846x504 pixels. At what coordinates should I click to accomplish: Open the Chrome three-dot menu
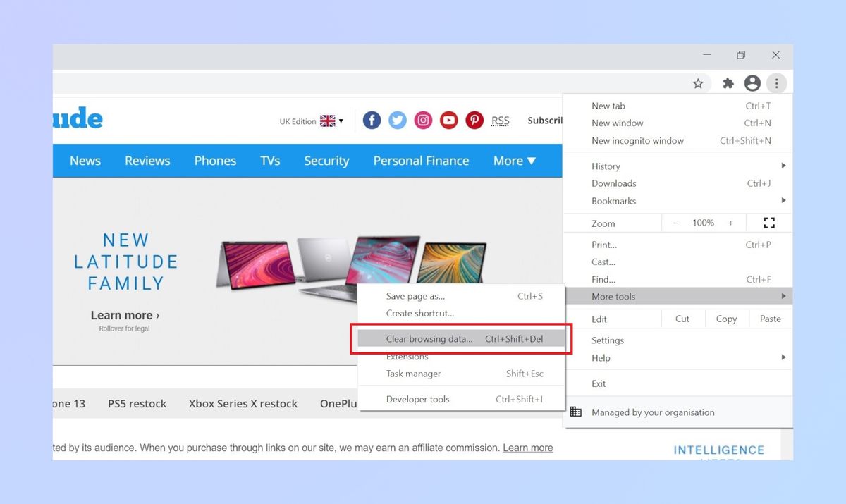click(x=776, y=83)
